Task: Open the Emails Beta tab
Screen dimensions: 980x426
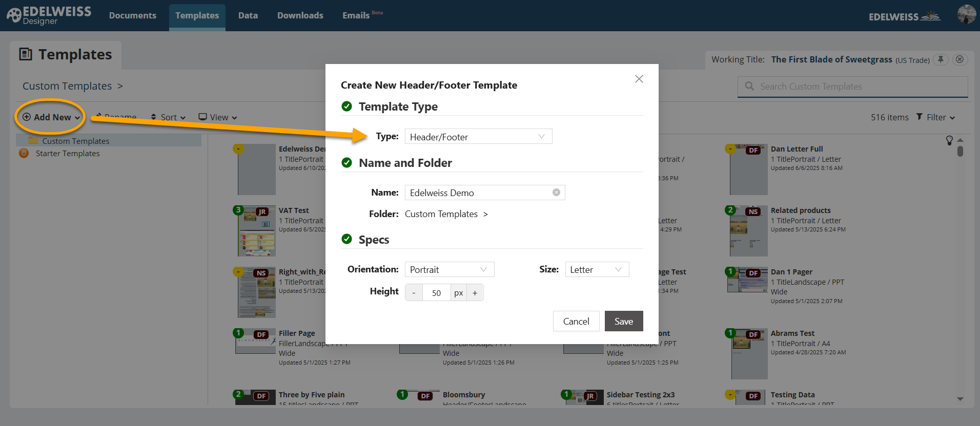Action: tap(362, 15)
